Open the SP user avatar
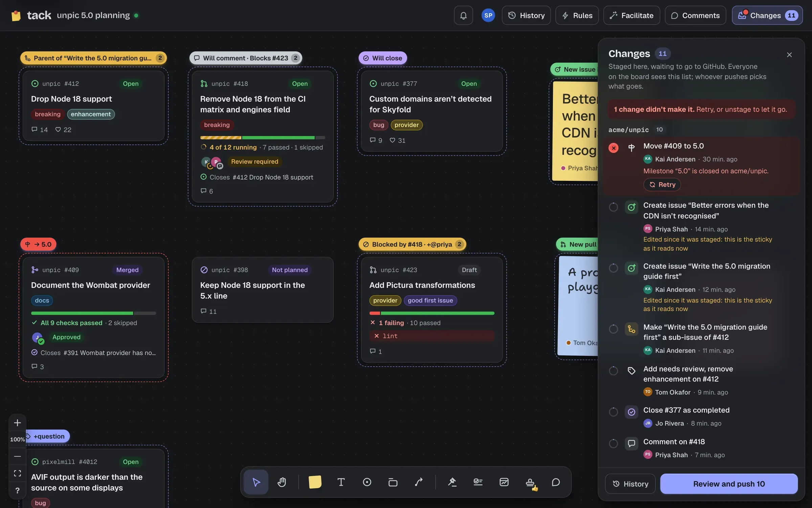 click(x=488, y=15)
